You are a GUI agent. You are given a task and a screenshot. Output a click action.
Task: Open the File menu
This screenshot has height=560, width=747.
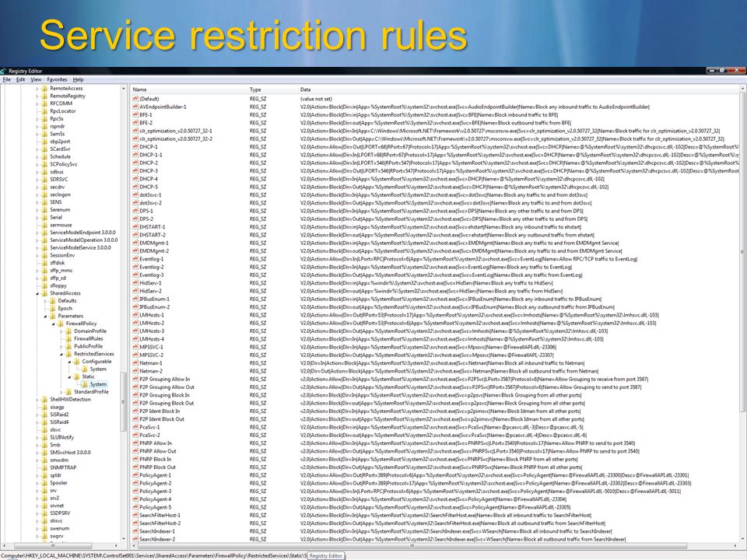(x=7, y=79)
